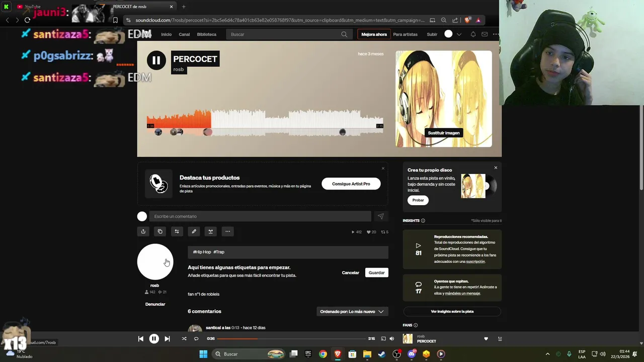Viewport: 644px width, 362px height.
Task: Click the share icon in browser address bar
Action: pyautogui.click(x=455, y=20)
